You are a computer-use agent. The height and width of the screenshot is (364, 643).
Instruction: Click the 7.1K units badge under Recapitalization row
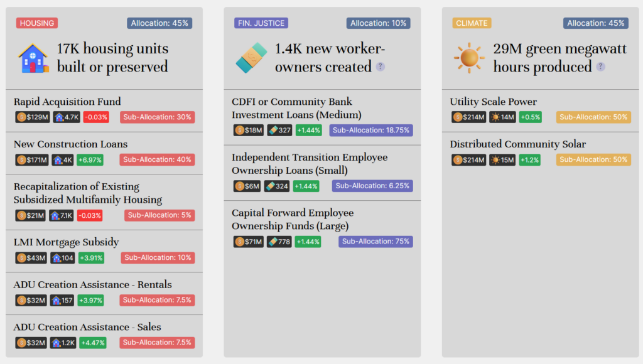[x=61, y=215]
